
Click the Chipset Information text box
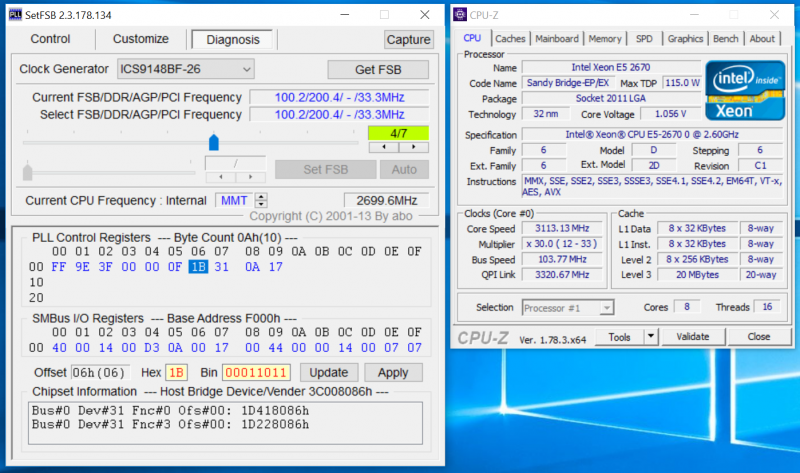(225, 423)
